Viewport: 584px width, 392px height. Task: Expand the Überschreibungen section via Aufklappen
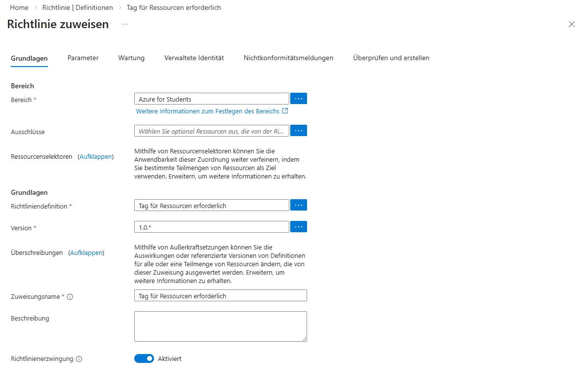(86, 252)
